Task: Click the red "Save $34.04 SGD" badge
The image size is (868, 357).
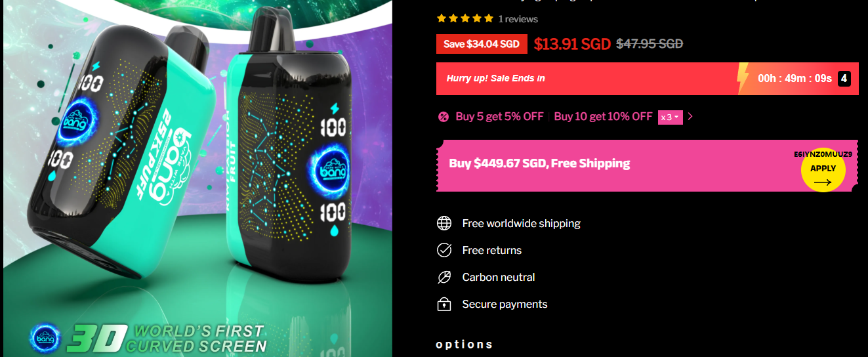Action: pos(482,44)
